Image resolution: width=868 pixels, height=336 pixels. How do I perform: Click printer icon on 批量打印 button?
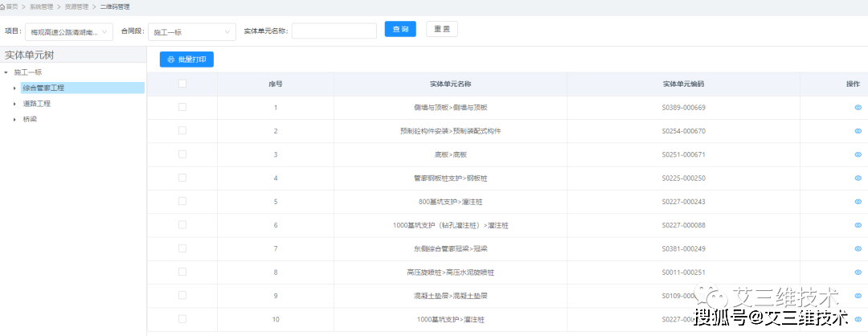click(170, 59)
